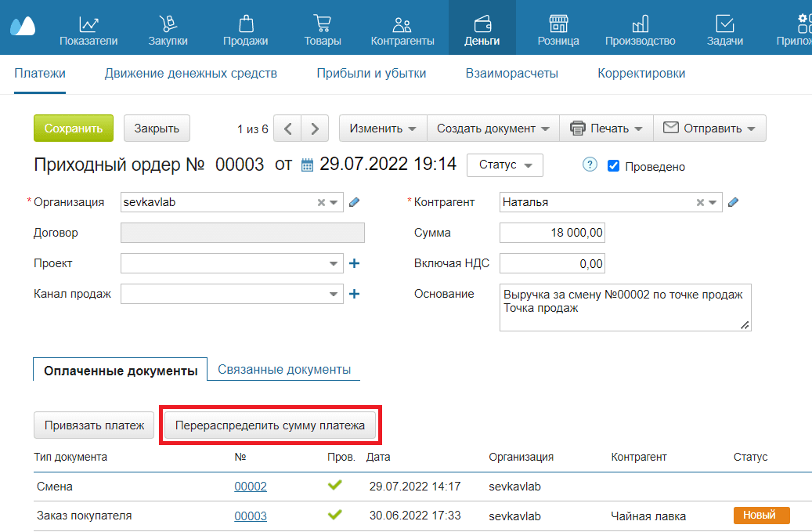
Task: Click into the Сумма input field
Action: [x=552, y=233]
